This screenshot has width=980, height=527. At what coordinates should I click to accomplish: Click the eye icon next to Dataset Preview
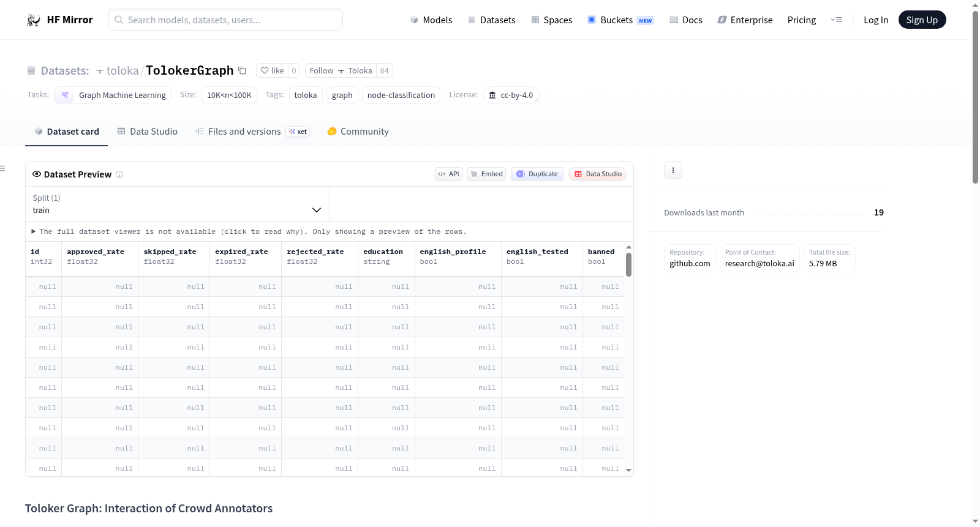point(37,174)
